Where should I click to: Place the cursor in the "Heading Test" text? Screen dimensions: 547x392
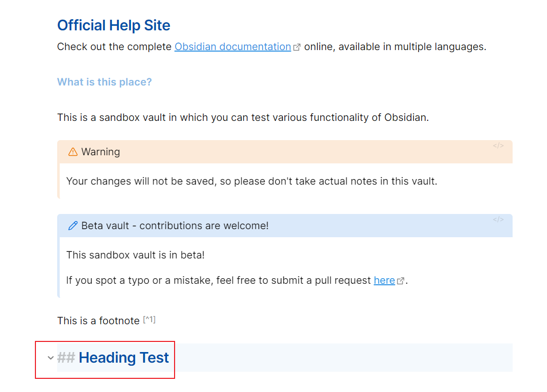(x=123, y=358)
